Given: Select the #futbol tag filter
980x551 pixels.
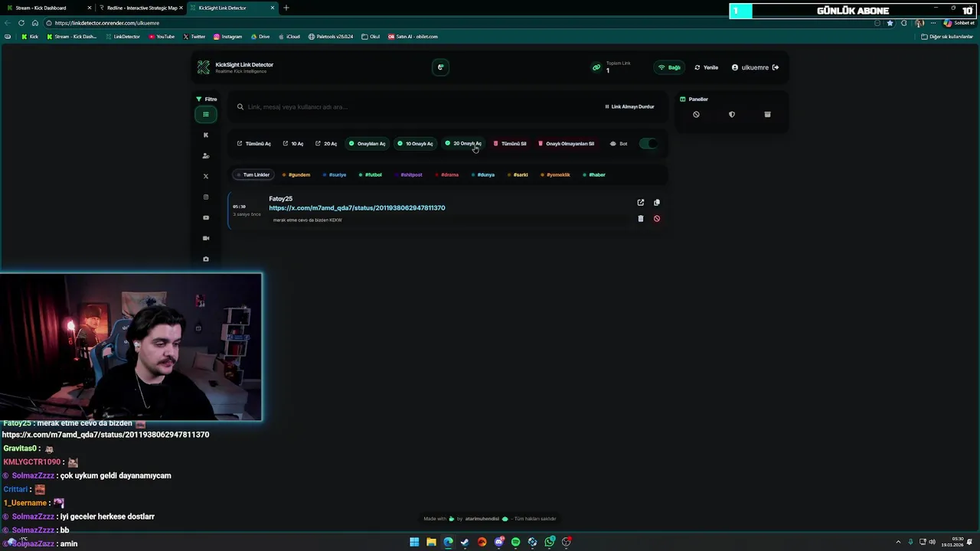Looking at the screenshot, I should point(371,174).
